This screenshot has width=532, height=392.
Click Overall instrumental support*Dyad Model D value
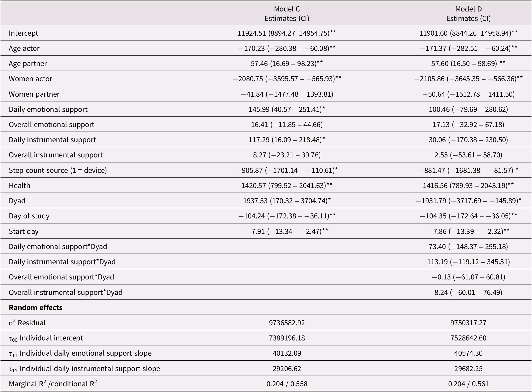coord(468,292)
